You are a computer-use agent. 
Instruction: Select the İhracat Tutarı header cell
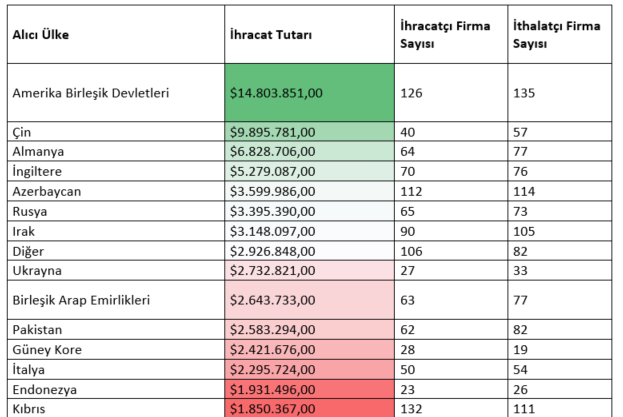271,35
